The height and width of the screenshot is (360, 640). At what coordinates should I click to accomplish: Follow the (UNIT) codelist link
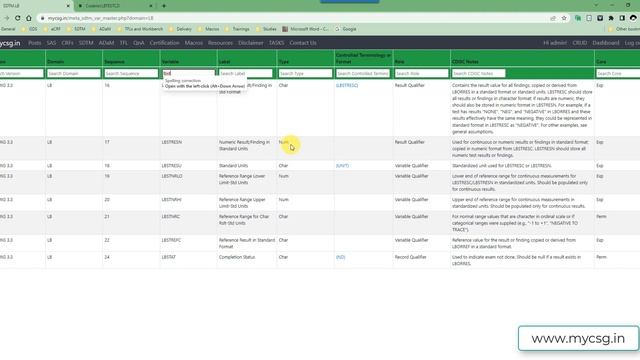tap(342, 166)
